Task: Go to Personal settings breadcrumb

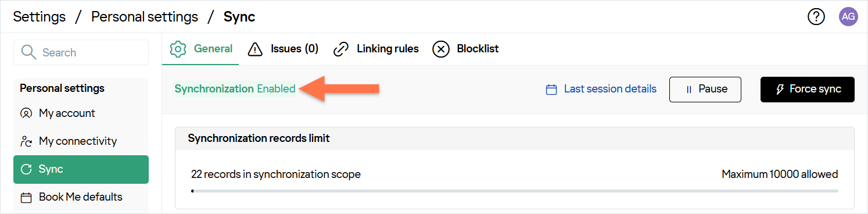Action: click(x=145, y=17)
